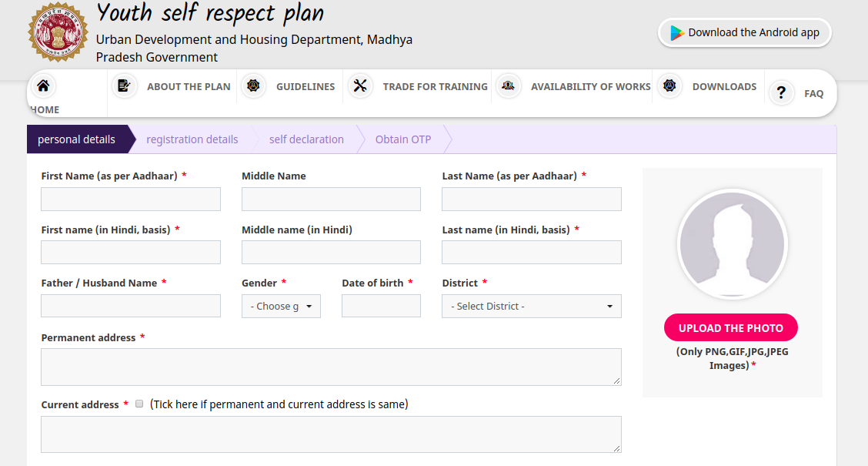This screenshot has height=466, width=868.
Task: Click Download the Android app button
Action: 744,32
